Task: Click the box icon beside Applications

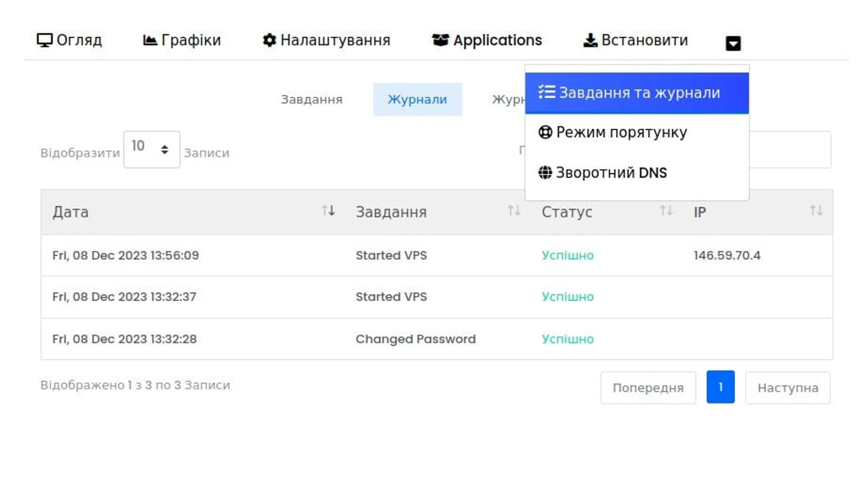Action: [440, 40]
